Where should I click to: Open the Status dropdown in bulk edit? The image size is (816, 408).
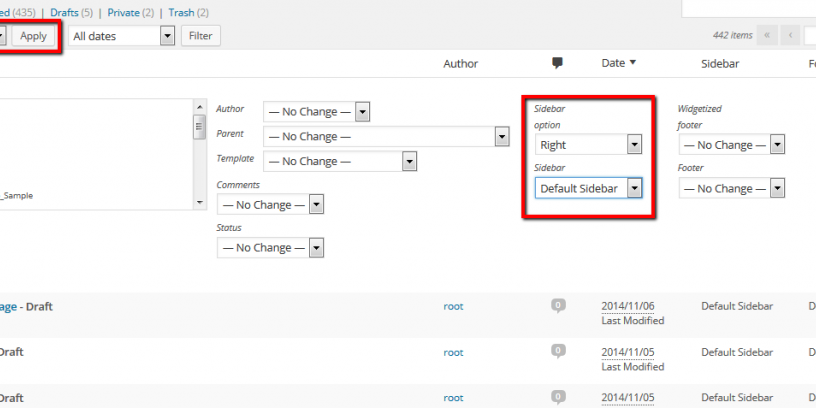click(272, 247)
